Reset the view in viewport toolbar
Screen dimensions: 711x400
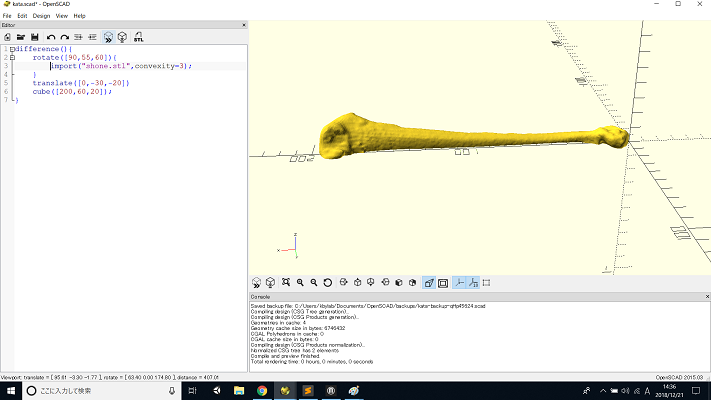327,283
